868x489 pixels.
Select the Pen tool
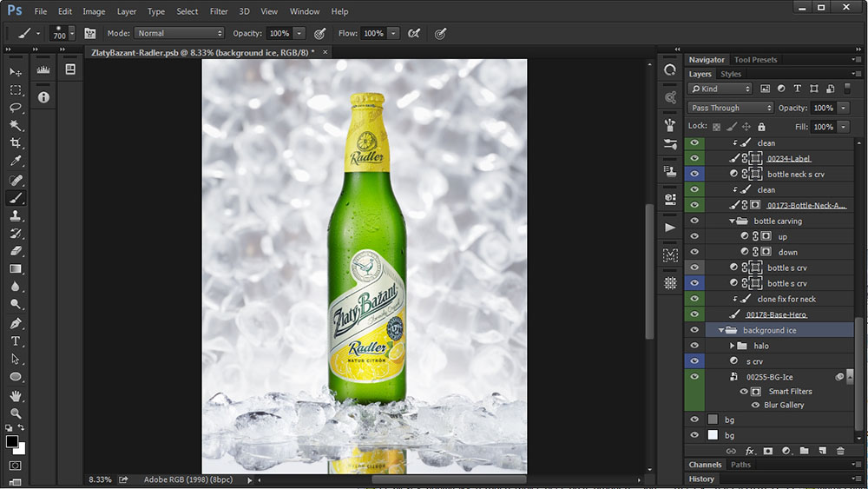point(16,323)
